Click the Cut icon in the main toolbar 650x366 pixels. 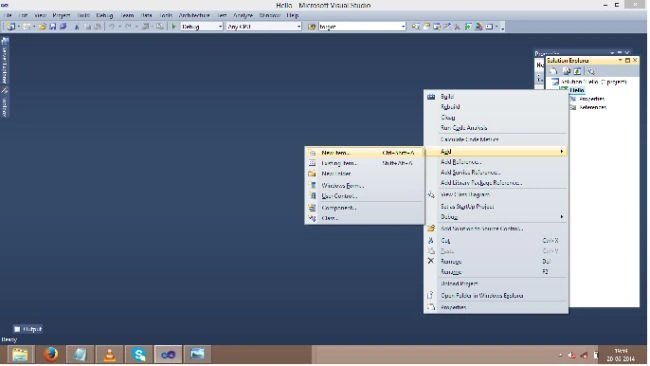click(77, 27)
